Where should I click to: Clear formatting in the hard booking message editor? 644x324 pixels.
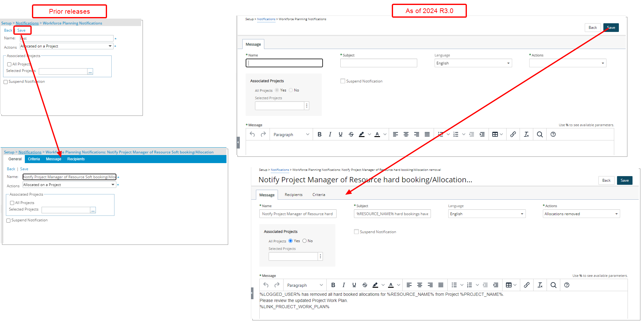540,285
